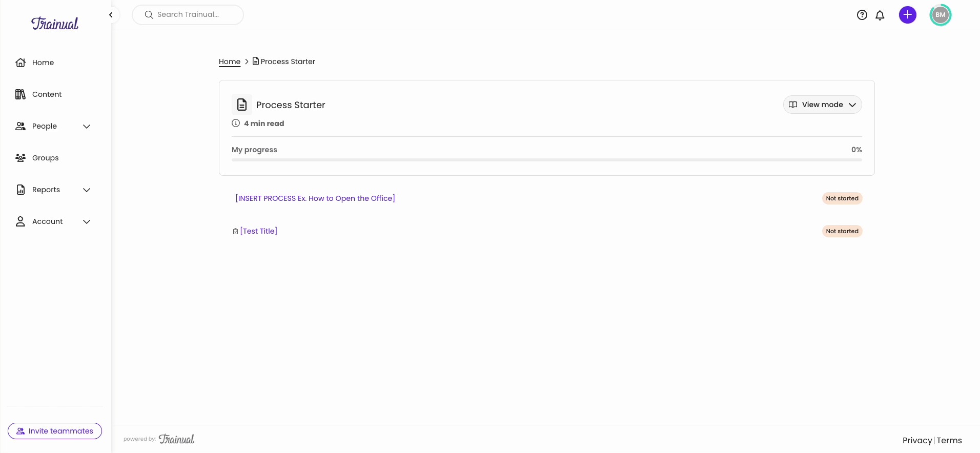
Task: Go to Home in the sidebar
Action: tap(43, 63)
